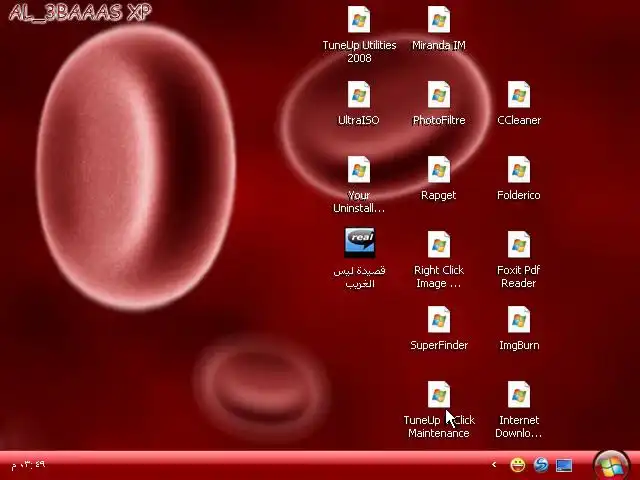Open the Windows Start orb
This screenshot has width=640, height=480.
pyautogui.click(x=611, y=465)
